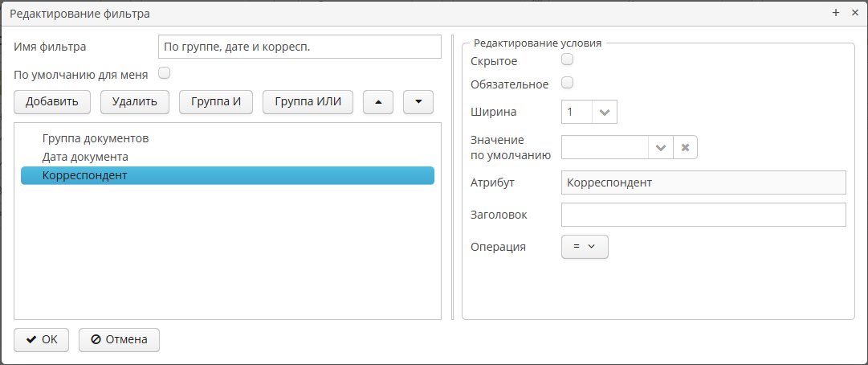Clear the default value with the X icon
868x365 pixels.
click(685, 148)
